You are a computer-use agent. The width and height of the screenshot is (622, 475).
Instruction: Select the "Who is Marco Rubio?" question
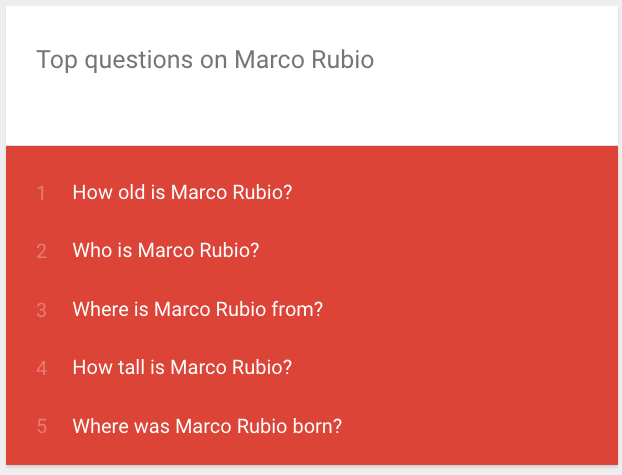point(165,250)
